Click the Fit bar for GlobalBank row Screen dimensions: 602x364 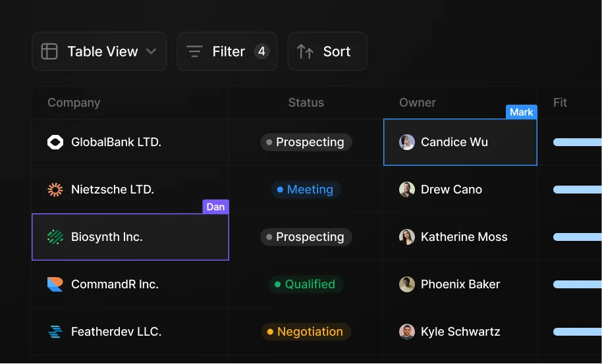[578, 142]
